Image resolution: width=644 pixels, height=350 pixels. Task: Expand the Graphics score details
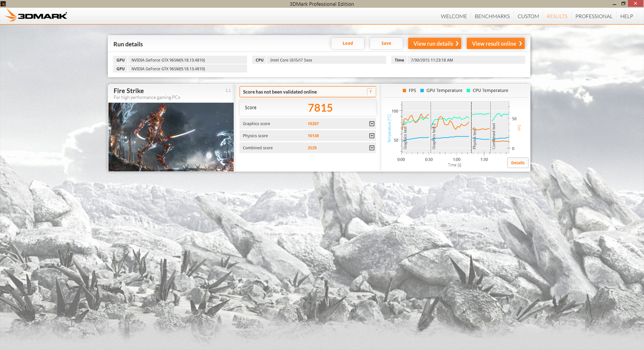coord(372,124)
